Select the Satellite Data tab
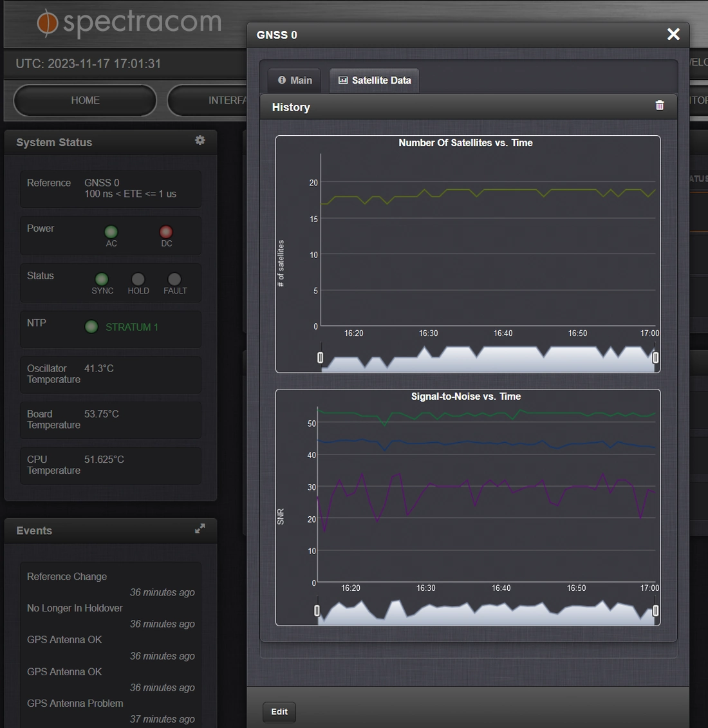The image size is (708, 728). pyautogui.click(x=374, y=80)
